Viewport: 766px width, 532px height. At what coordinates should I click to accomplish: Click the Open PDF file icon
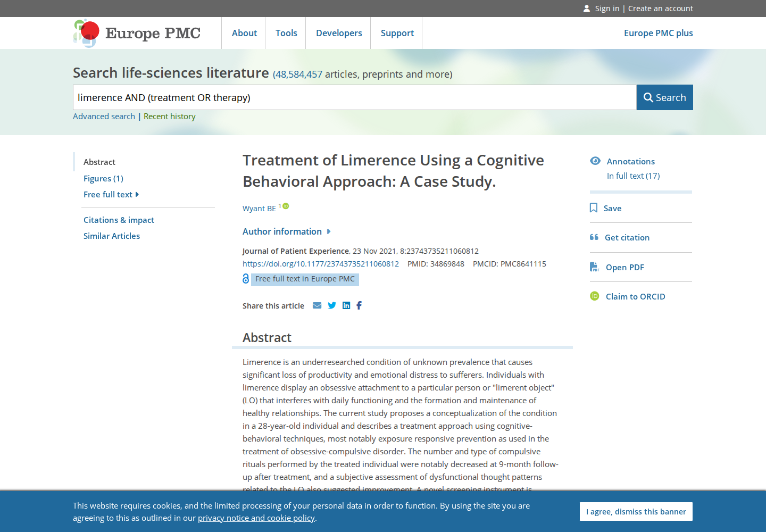tap(594, 267)
